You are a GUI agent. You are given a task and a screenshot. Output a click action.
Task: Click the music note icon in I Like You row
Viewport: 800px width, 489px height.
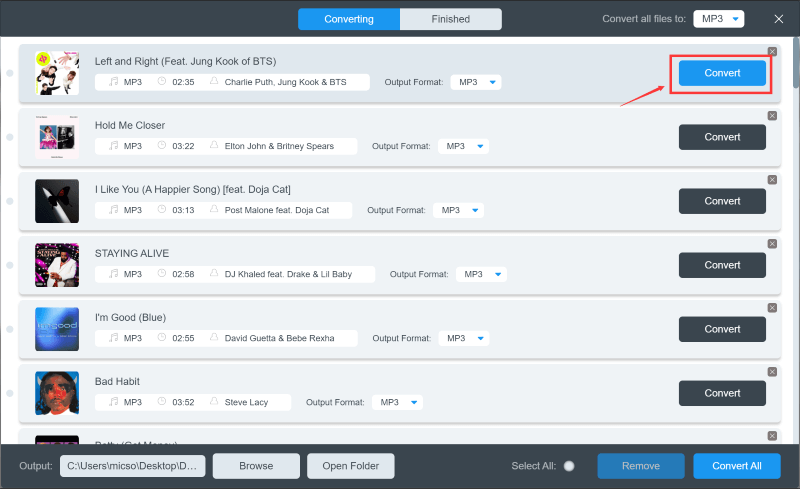[x=113, y=210]
